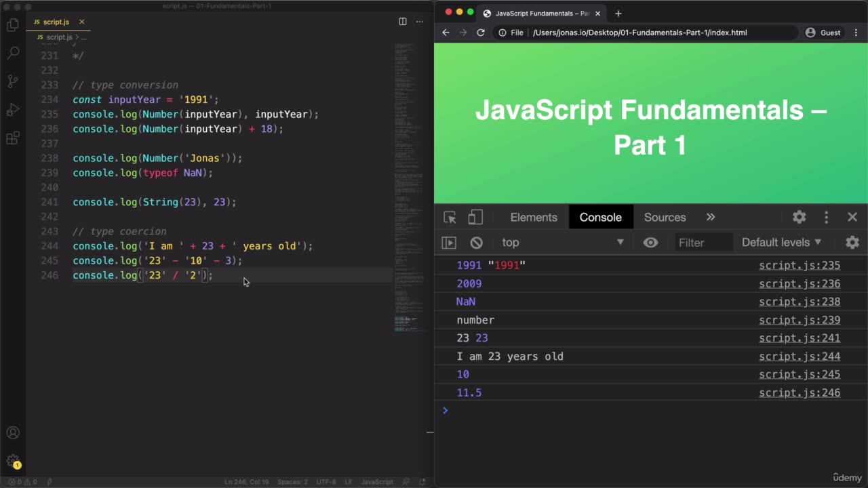The width and height of the screenshot is (868, 488).
Task: Open DevTools customize menu (three dots)
Action: click(826, 217)
